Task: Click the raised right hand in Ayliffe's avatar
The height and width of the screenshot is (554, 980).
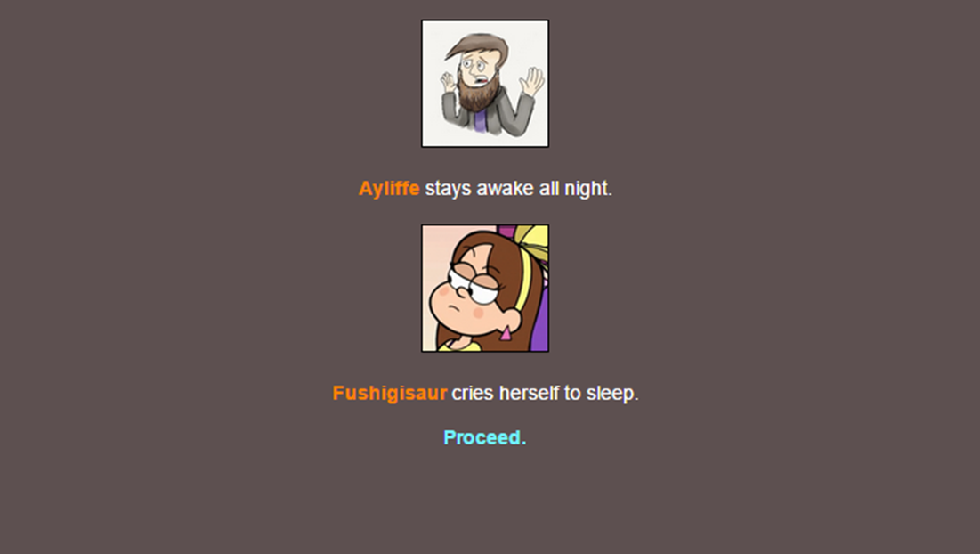Action: pyautogui.click(x=532, y=81)
